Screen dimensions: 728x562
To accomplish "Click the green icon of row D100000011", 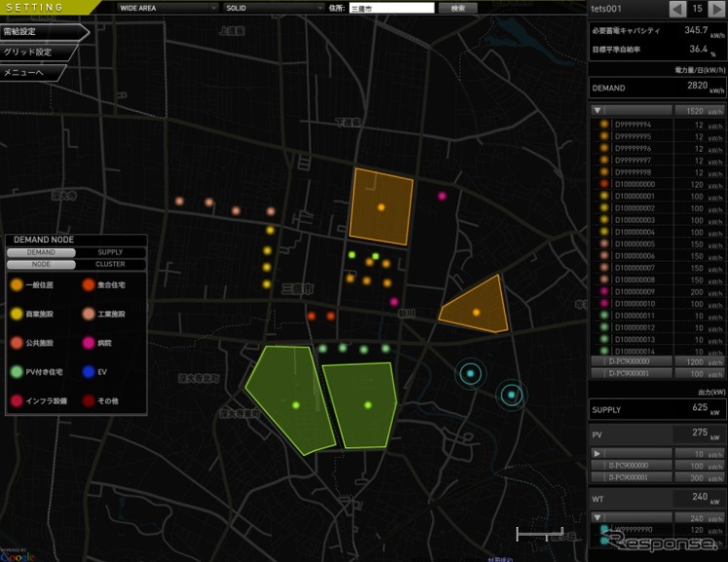I will (604, 316).
